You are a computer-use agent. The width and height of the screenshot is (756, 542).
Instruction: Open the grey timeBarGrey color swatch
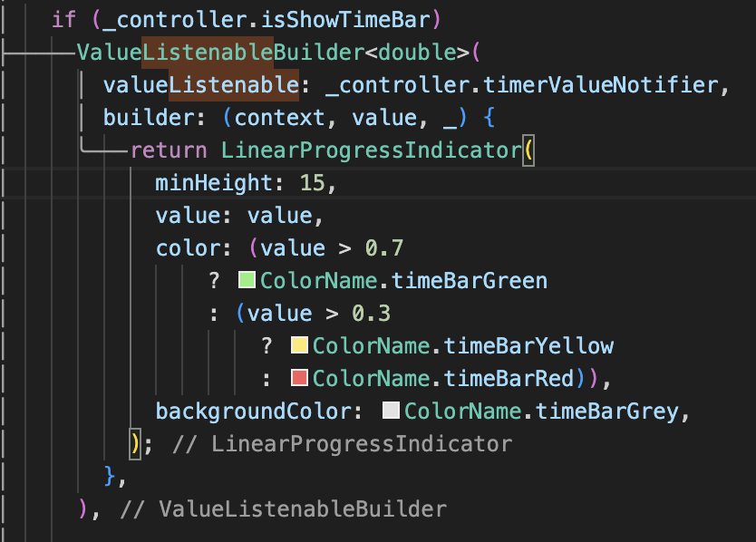(391, 411)
